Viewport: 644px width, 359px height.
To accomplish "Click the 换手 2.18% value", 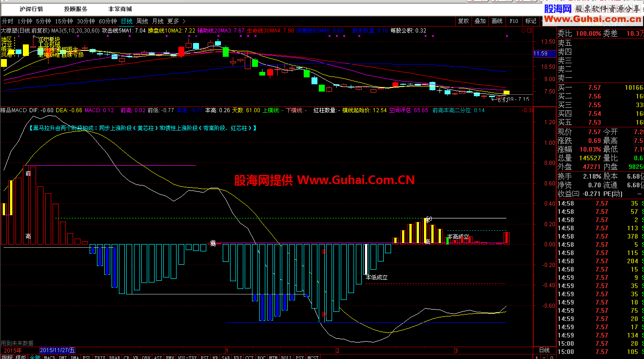I will (x=591, y=176).
